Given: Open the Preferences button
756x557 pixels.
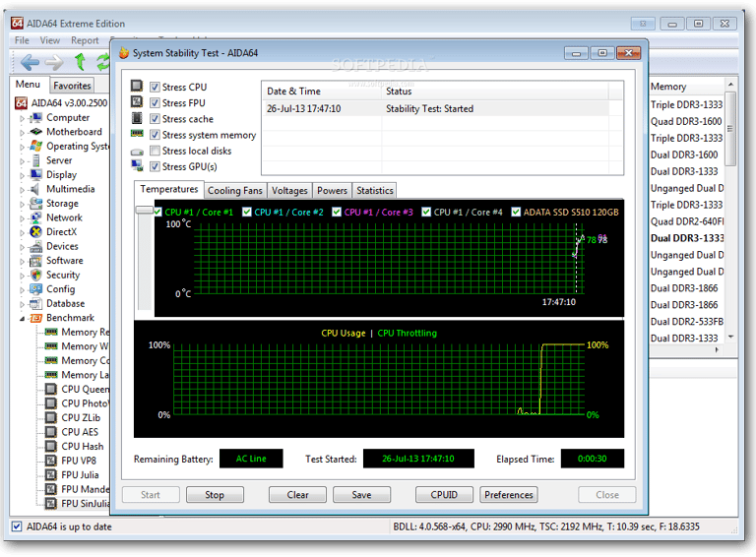Looking at the screenshot, I should (x=509, y=495).
